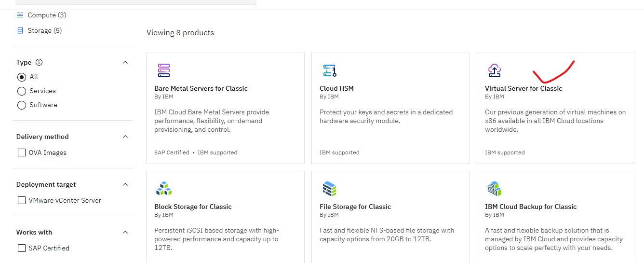Click the File Storage for Classic icon
The width and height of the screenshot is (644, 263).
[x=330, y=189]
